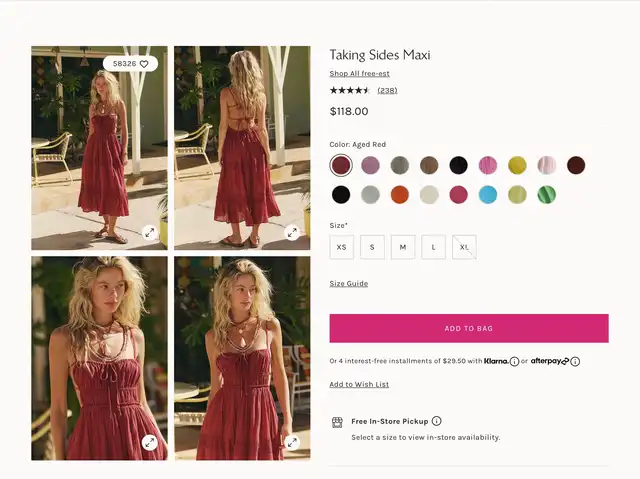640x479 pixels.
Task: Choose the sky blue color swatch
Action: coord(488,195)
